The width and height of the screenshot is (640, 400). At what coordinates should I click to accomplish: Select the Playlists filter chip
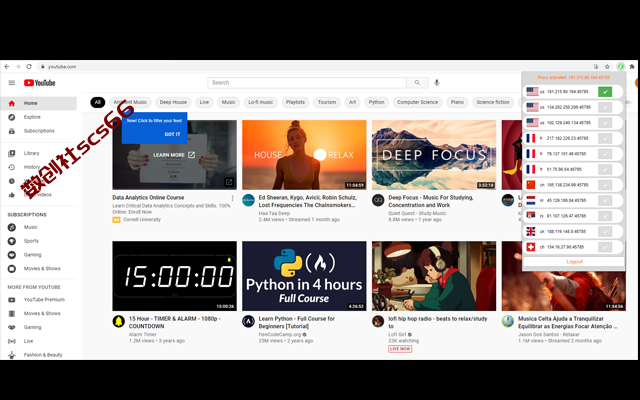coord(295,102)
